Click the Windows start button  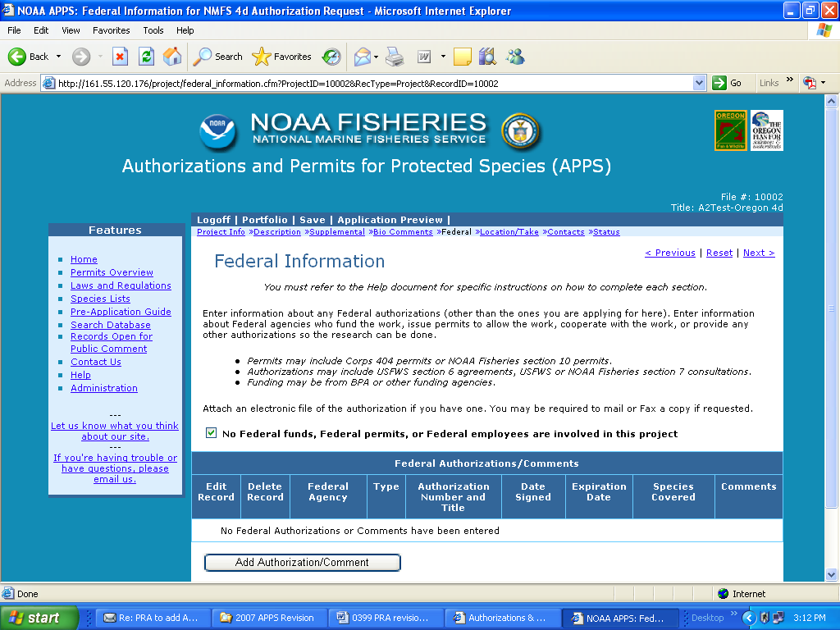point(39,618)
